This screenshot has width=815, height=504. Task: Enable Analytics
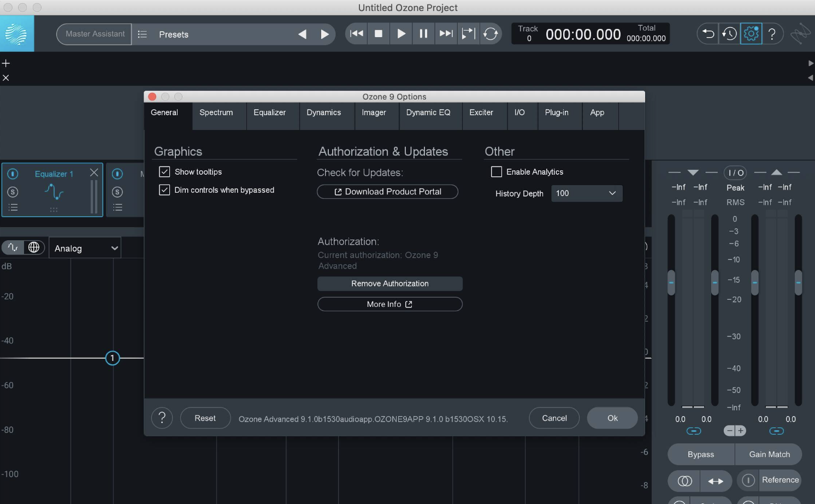pyautogui.click(x=496, y=171)
